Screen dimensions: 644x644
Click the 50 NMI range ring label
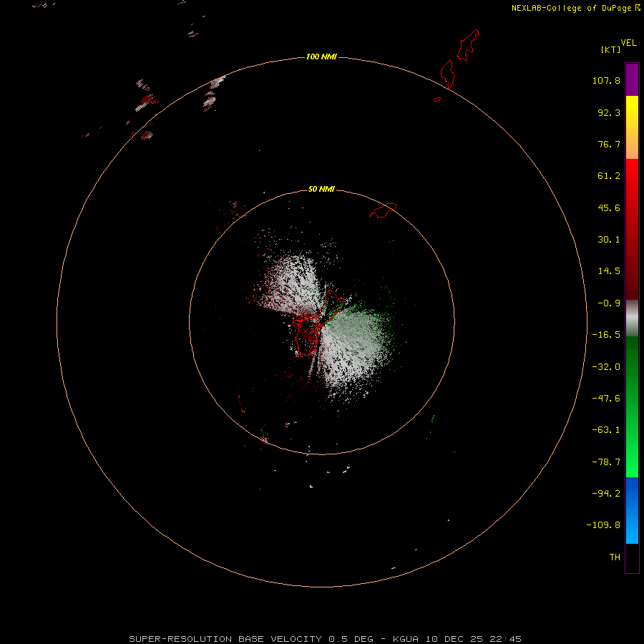pos(321,189)
